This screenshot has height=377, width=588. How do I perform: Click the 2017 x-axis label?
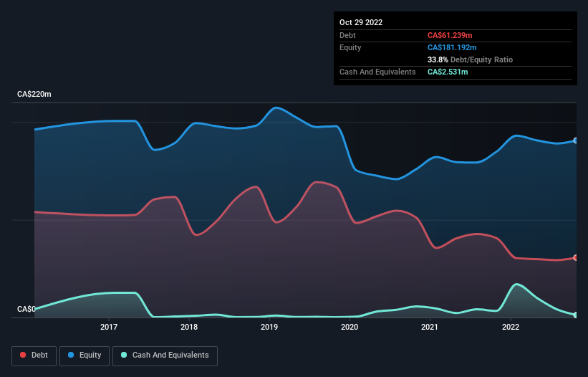pyautogui.click(x=109, y=327)
